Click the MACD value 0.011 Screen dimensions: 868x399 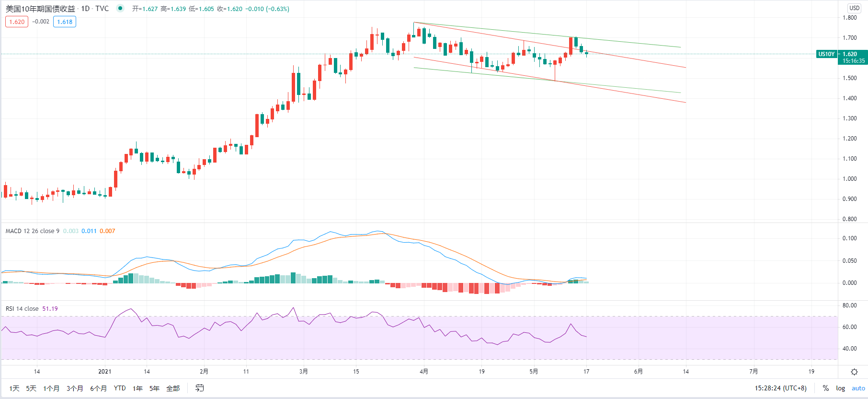pyautogui.click(x=89, y=231)
